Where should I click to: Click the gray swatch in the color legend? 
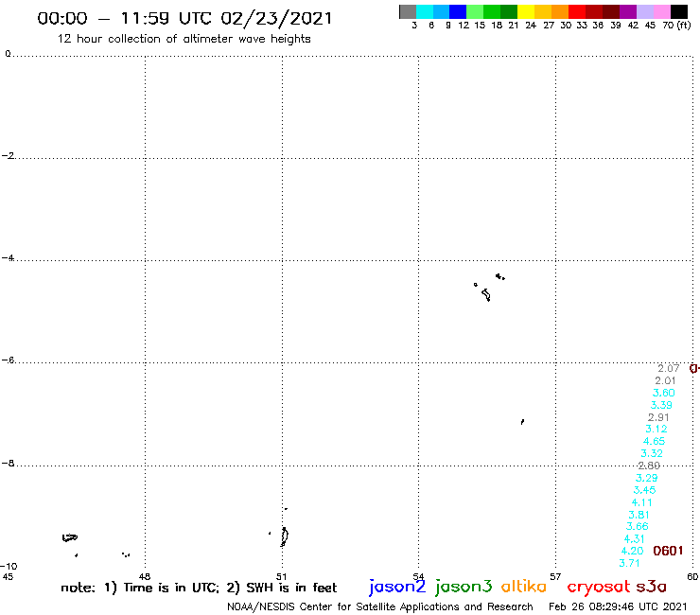point(408,11)
